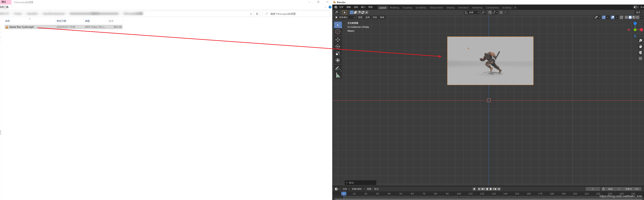This screenshot has width=644, height=200.
Task: Select the Select Box tool in Blender
Action: tap(338, 25)
